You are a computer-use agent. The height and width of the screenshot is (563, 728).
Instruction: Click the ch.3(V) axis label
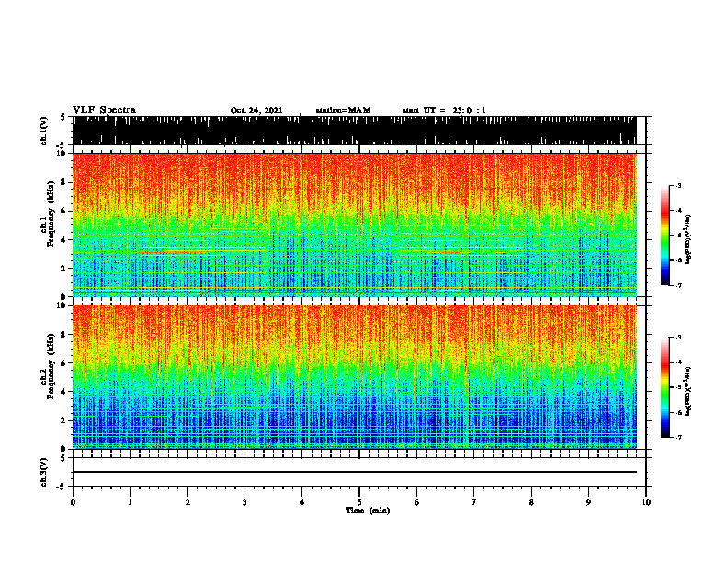[x=44, y=472]
